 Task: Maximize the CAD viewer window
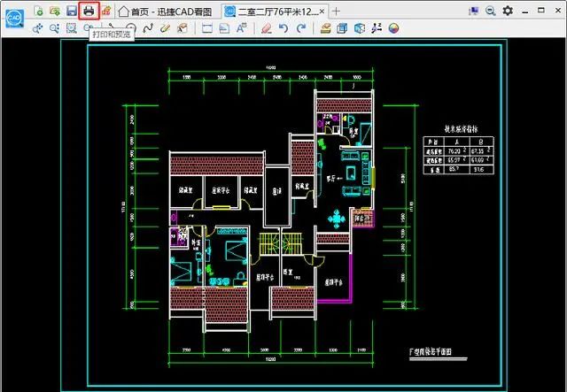tap(541, 11)
